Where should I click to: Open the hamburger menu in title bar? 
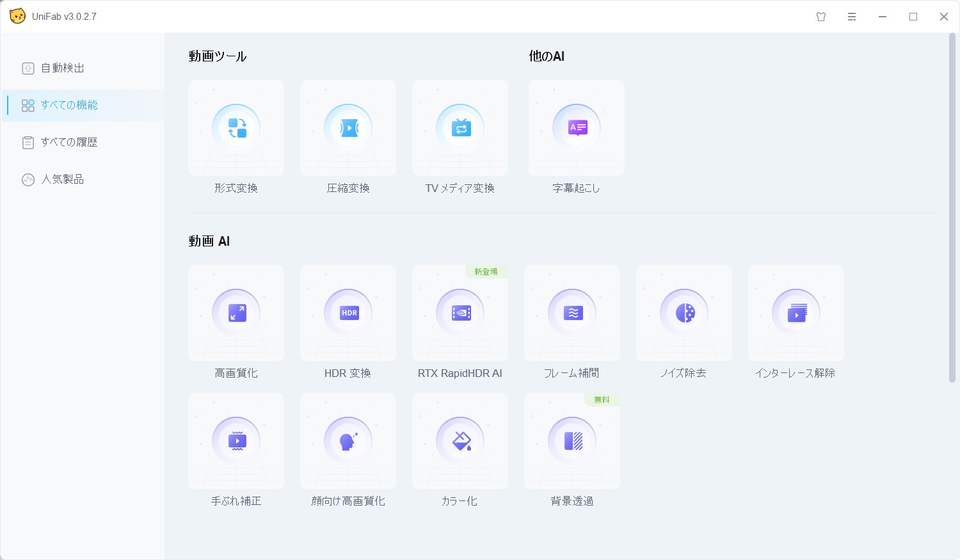[852, 17]
